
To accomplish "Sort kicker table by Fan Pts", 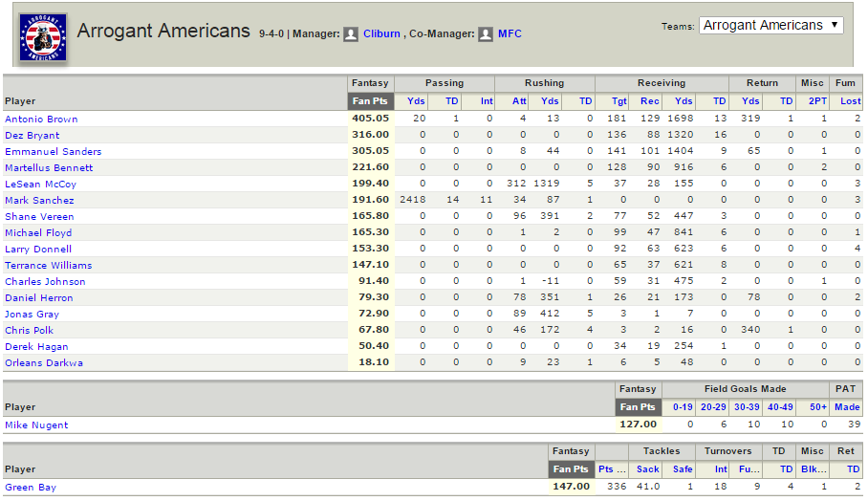I will pyautogui.click(x=638, y=407).
